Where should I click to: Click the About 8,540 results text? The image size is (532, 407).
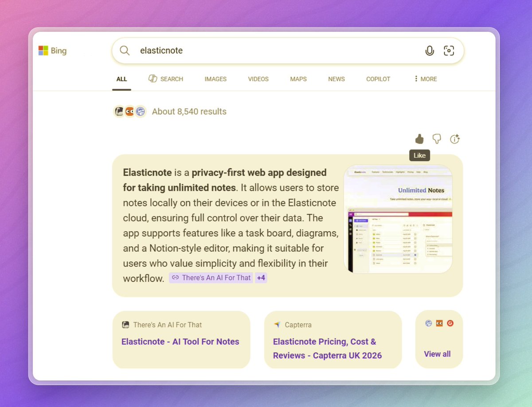(x=189, y=112)
